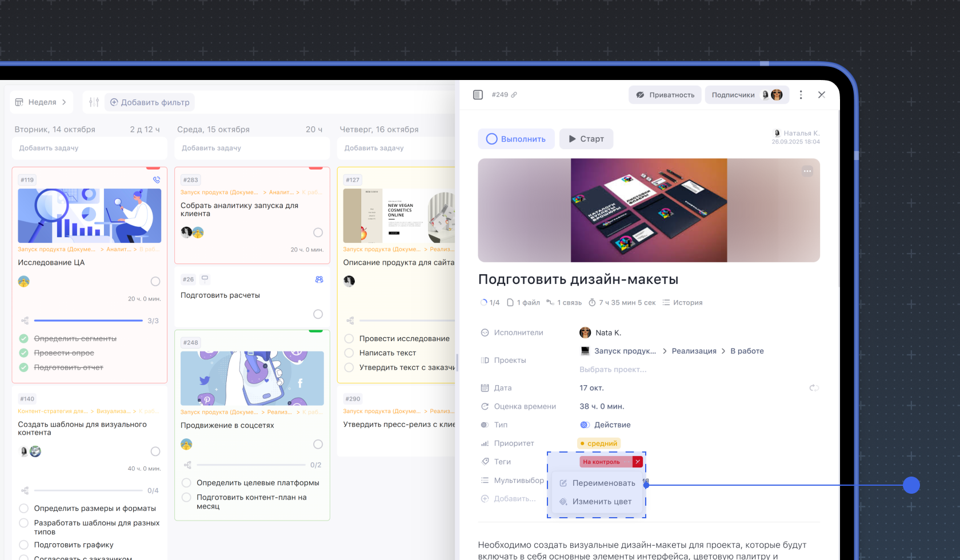Open the three-dot task options menu
Viewport: 960px width, 560px height.
[x=801, y=95]
